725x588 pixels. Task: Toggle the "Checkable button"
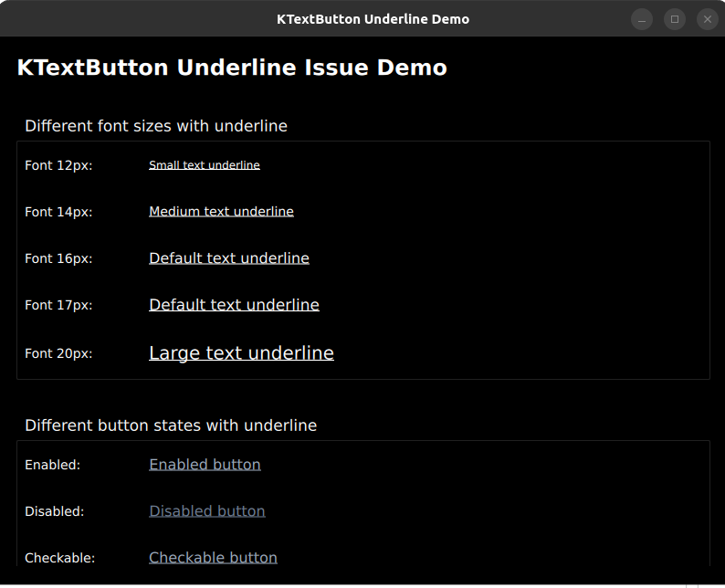[213, 558]
